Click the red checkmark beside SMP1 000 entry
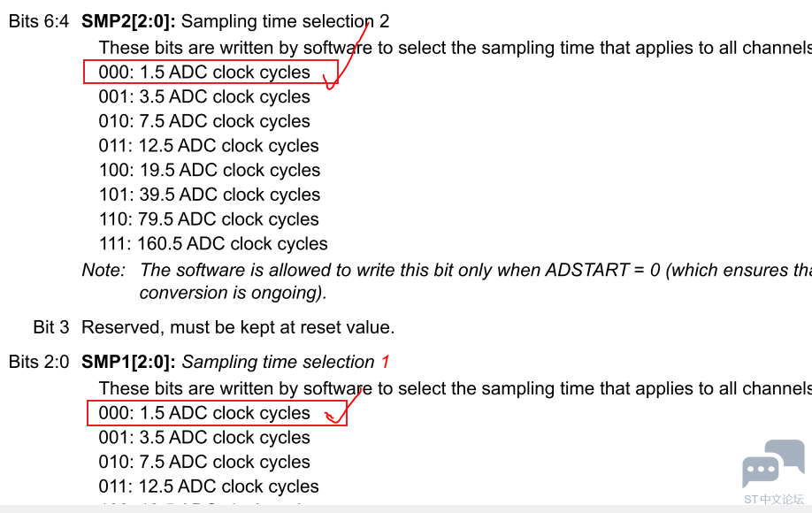 (x=343, y=406)
